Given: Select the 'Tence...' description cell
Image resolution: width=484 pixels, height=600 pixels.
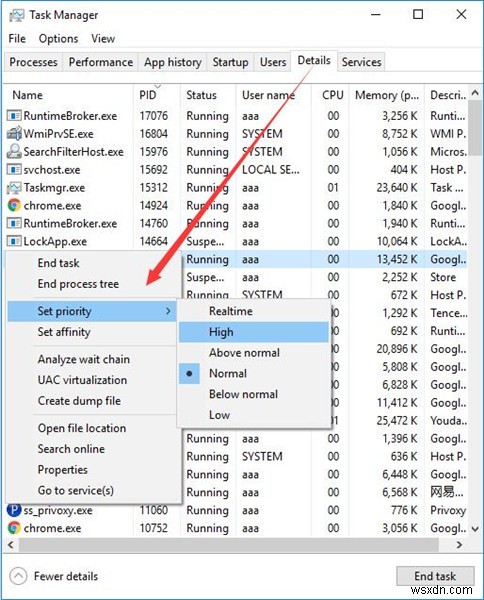Looking at the screenshot, I should tap(448, 313).
